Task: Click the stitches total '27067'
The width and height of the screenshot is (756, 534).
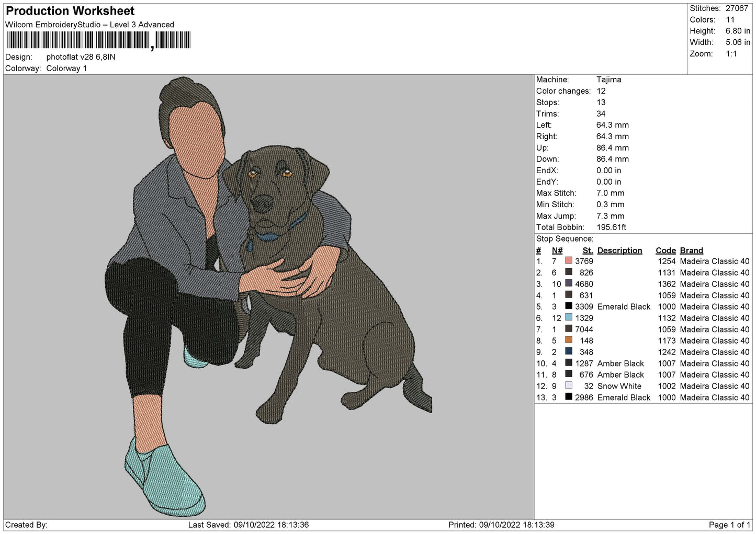Action: click(737, 8)
